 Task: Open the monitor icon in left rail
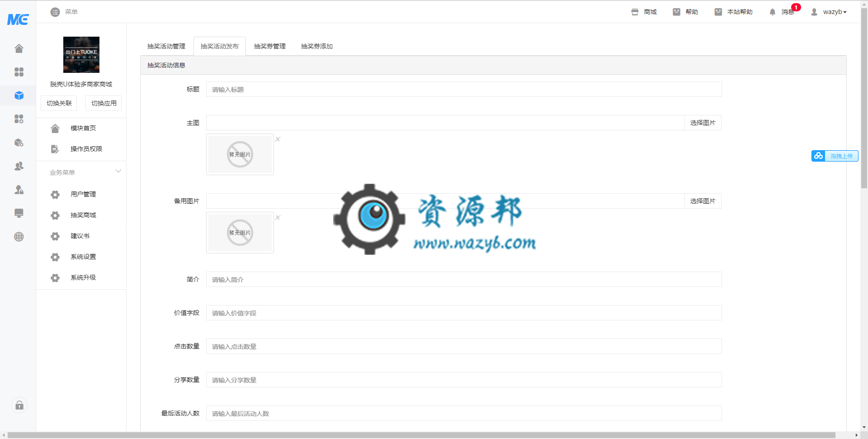pos(19,213)
